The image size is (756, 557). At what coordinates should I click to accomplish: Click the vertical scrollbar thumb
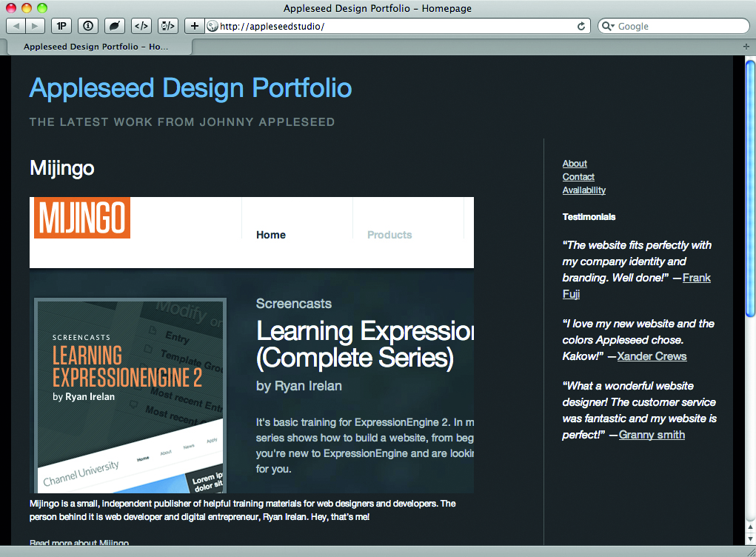point(750,188)
